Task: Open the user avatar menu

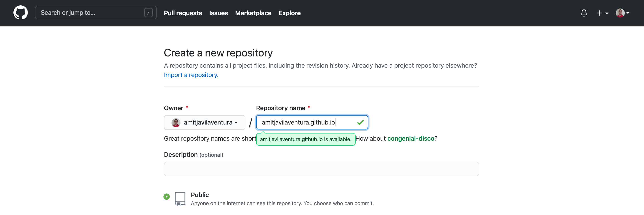Action: pyautogui.click(x=622, y=13)
